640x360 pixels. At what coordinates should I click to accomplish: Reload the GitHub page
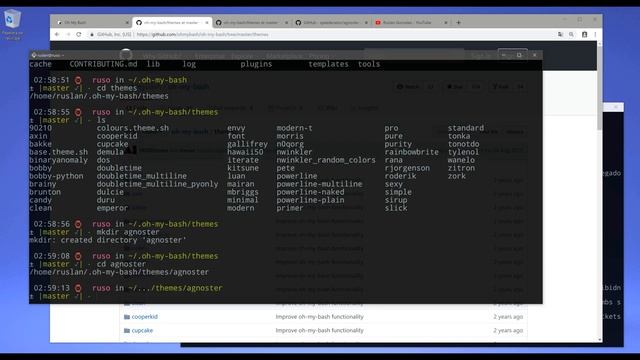79,34
